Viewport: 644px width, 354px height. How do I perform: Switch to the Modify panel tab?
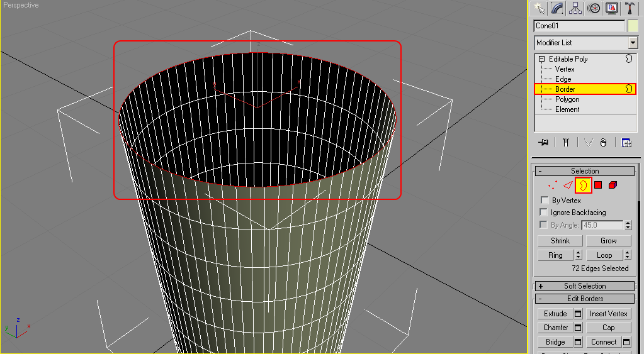pyautogui.click(x=557, y=8)
